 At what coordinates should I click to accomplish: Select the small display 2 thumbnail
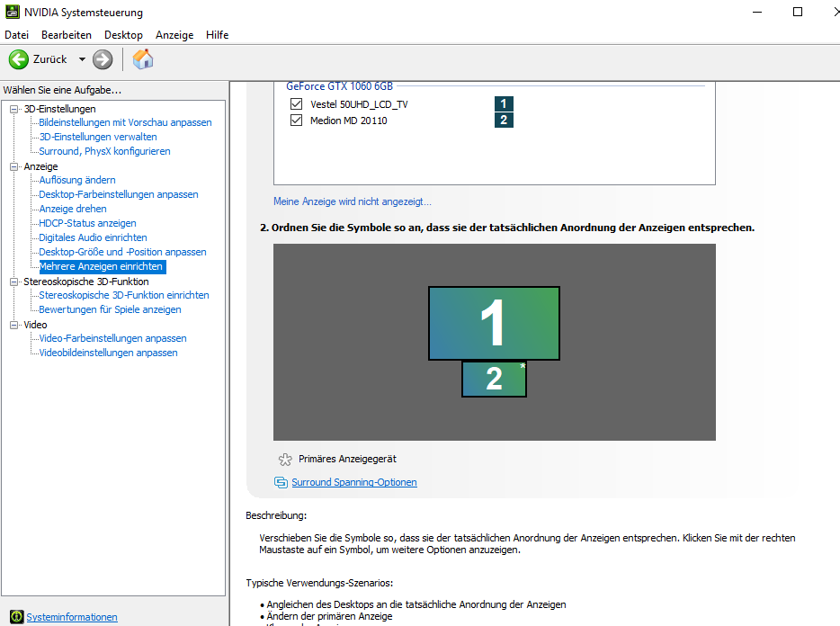point(494,379)
